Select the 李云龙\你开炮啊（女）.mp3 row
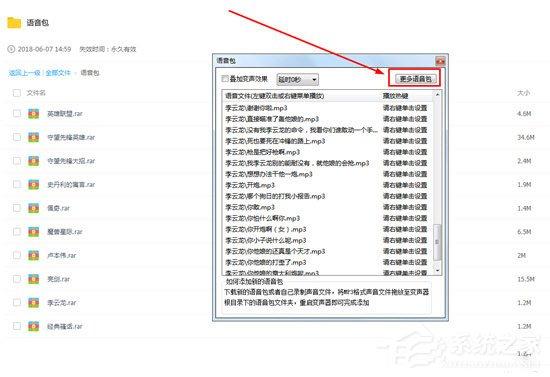The width and height of the screenshot is (550, 377). [328, 229]
